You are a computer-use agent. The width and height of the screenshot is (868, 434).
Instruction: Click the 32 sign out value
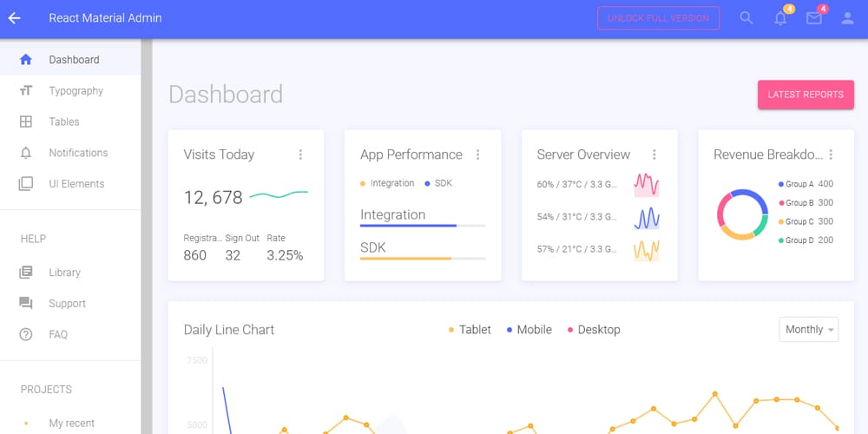point(233,256)
